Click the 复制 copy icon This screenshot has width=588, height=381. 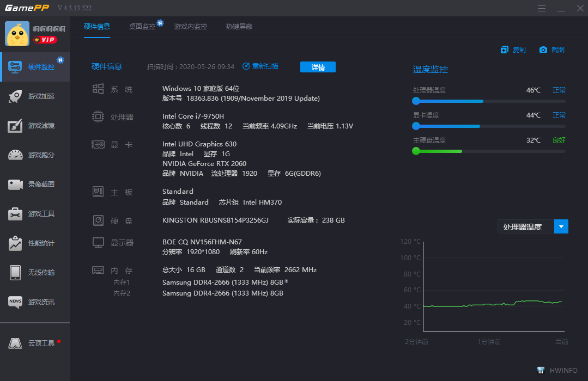pos(513,49)
